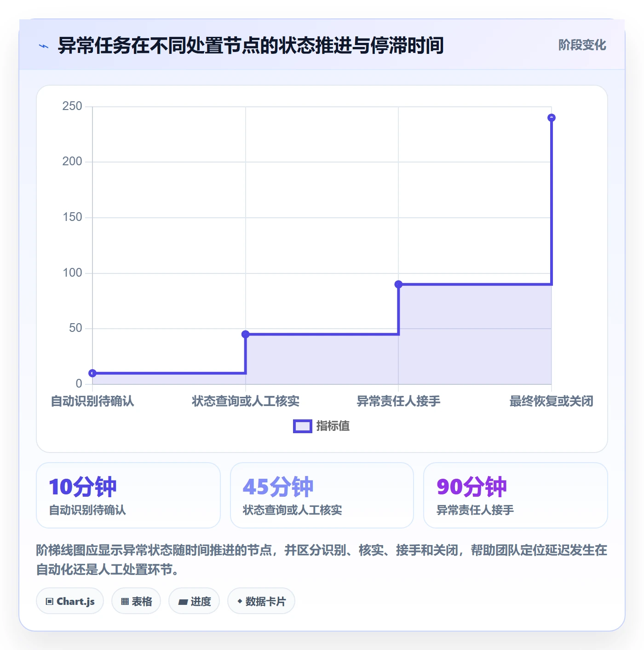The height and width of the screenshot is (650, 644).
Task: Click the y-axis value 150
Action: [x=72, y=217]
